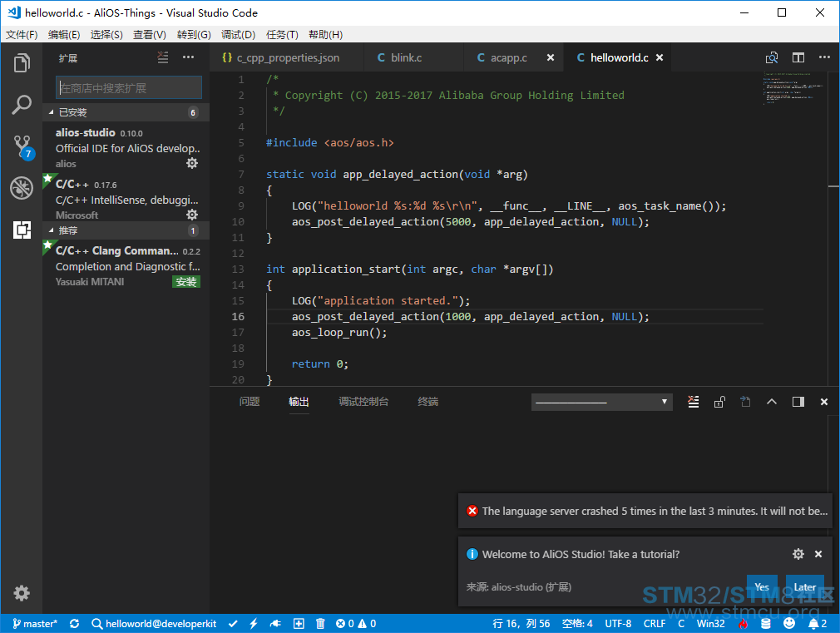Click the extension marketplace search field
840x633 pixels.
[129, 87]
